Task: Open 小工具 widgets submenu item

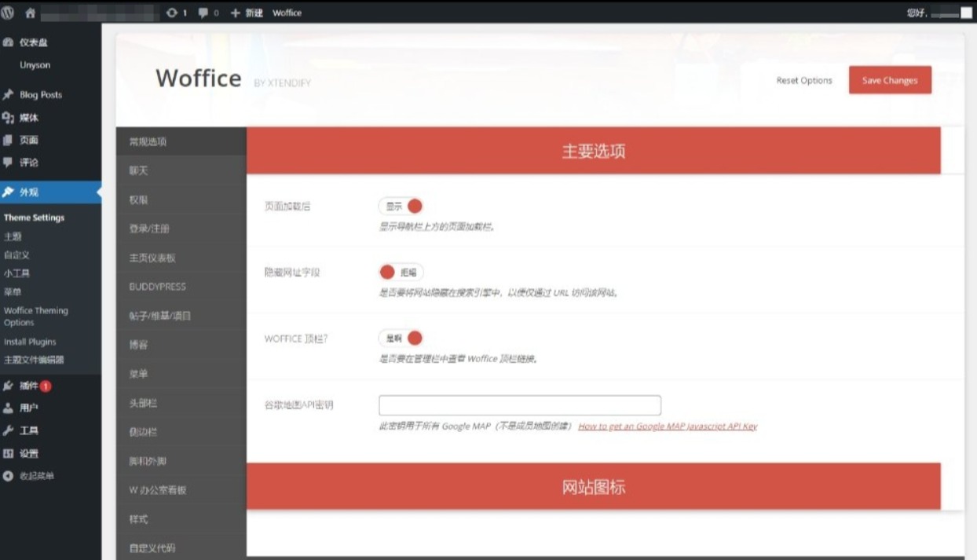Action: click(16, 273)
